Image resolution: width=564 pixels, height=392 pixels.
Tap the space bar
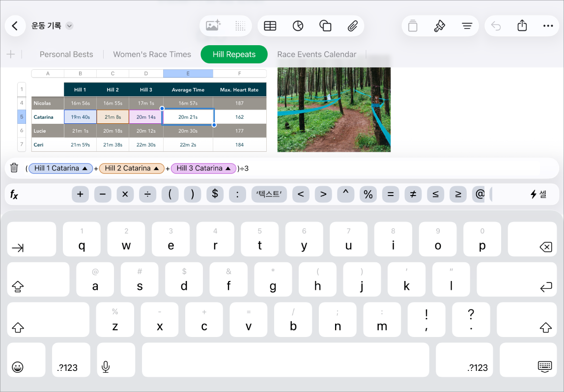285,360
